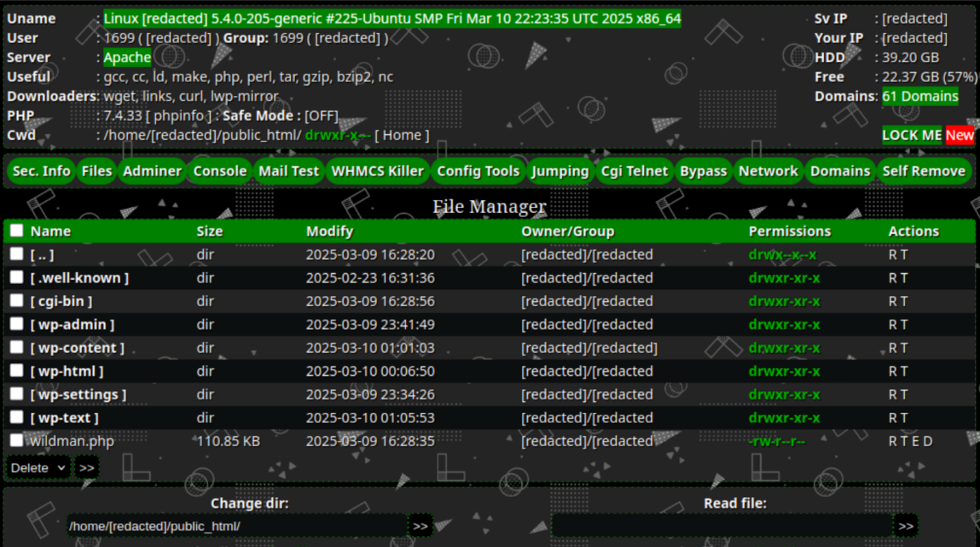
Task: Navigate to parent directory [ .. ]
Action: (42, 255)
